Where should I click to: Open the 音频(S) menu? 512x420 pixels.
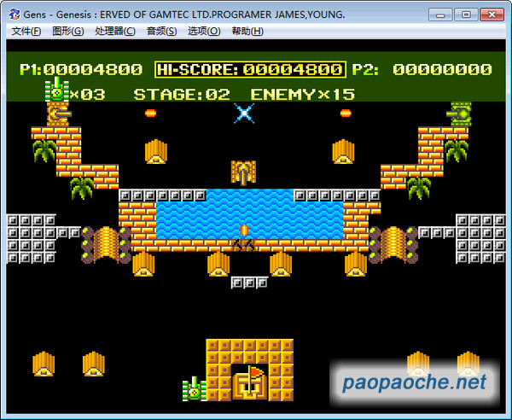coord(161,32)
